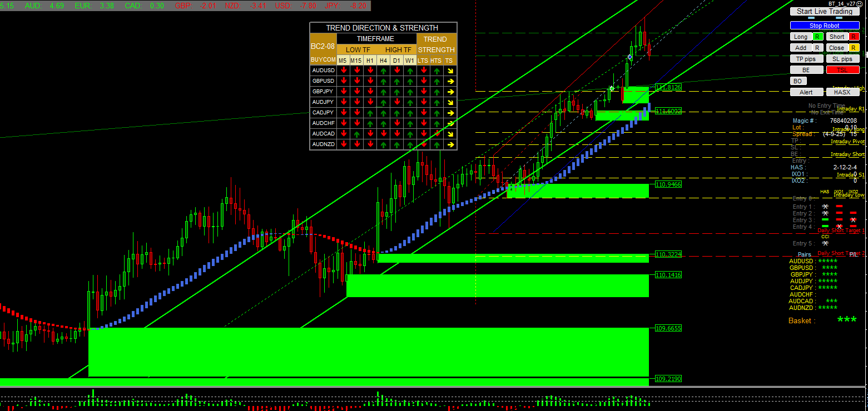Screen dimensions: 868x411
Task: Click the grey R beside Add
Action: click(817, 48)
